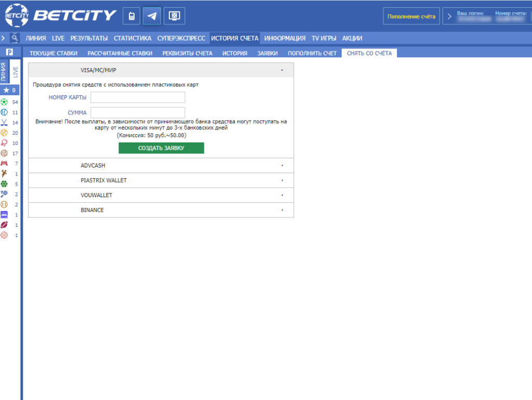
Task: Click СОЗДАТЬ ЗАЯВКУ green button
Action: [x=161, y=148]
